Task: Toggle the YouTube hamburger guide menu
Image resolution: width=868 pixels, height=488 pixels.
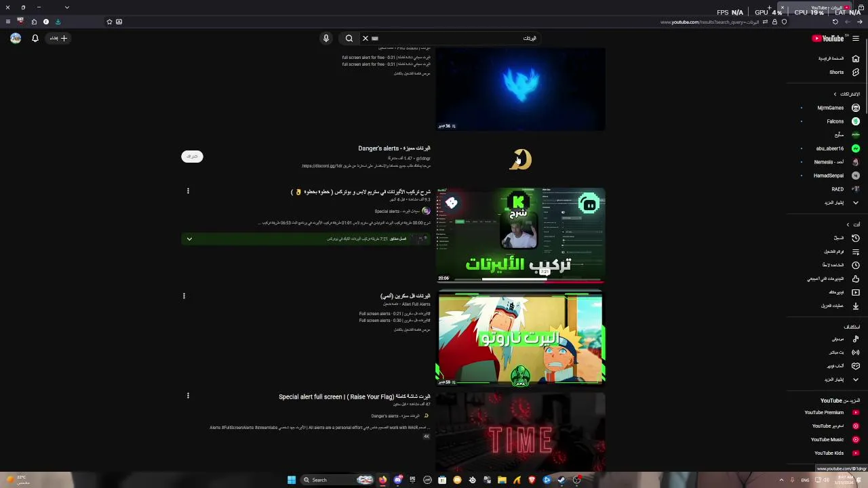Action: point(856,39)
